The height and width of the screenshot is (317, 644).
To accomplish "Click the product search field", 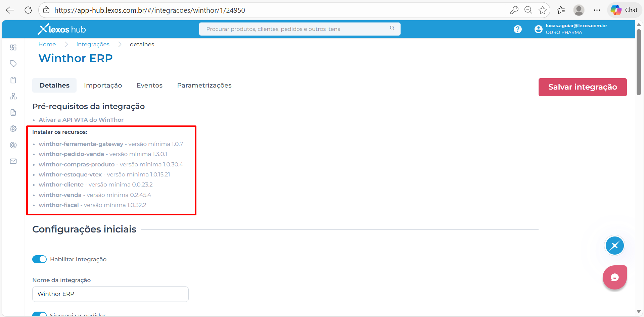I will pyautogui.click(x=300, y=29).
